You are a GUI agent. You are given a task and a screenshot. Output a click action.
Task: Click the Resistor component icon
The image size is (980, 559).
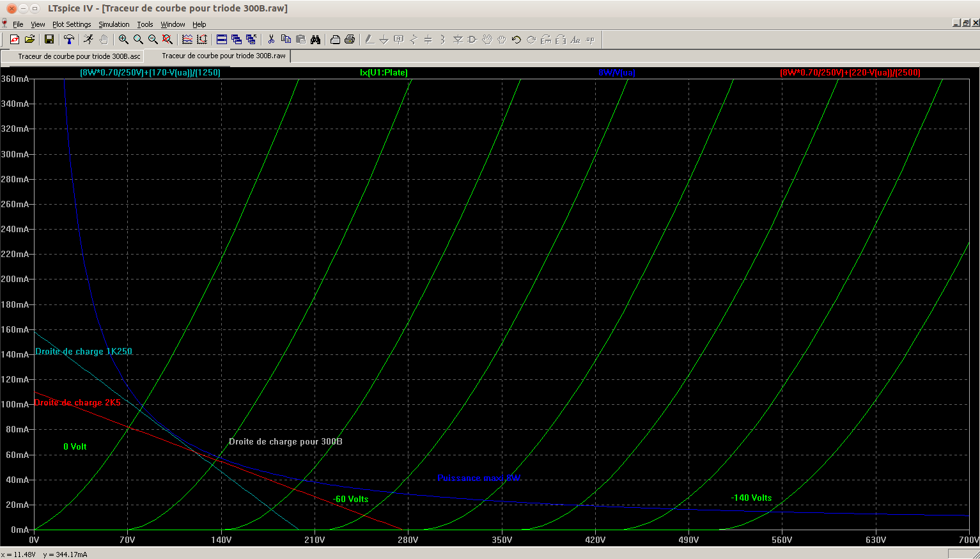click(x=414, y=40)
